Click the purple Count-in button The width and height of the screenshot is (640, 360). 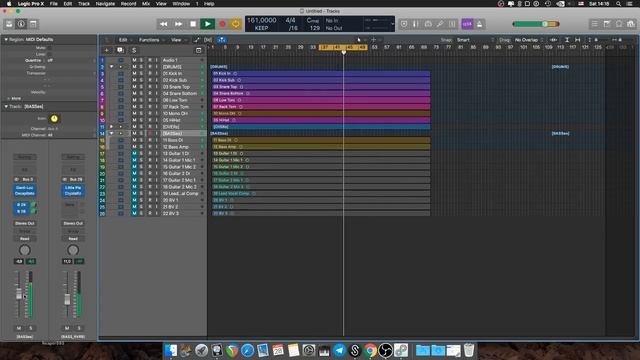[x=467, y=24]
